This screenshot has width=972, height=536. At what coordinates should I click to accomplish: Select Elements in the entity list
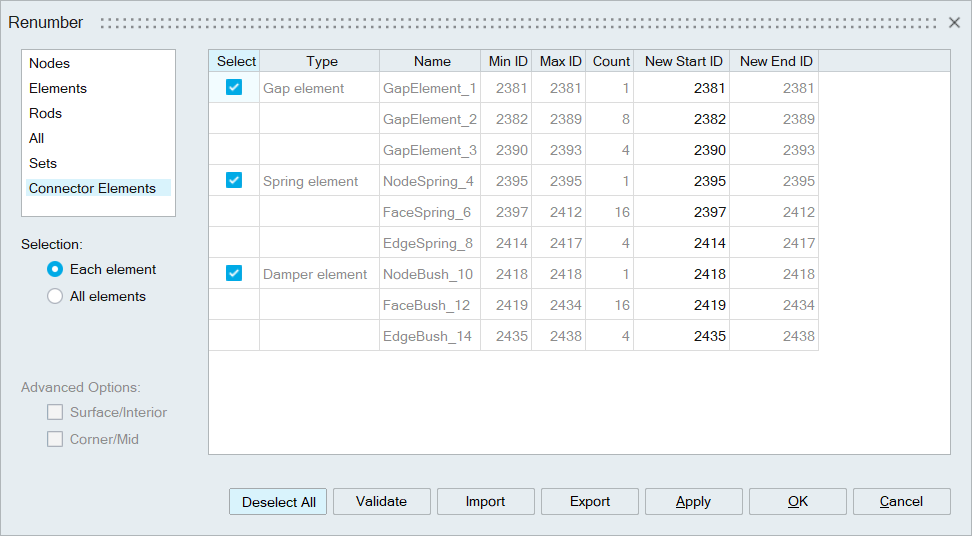pyautogui.click(x=58, y=88)
